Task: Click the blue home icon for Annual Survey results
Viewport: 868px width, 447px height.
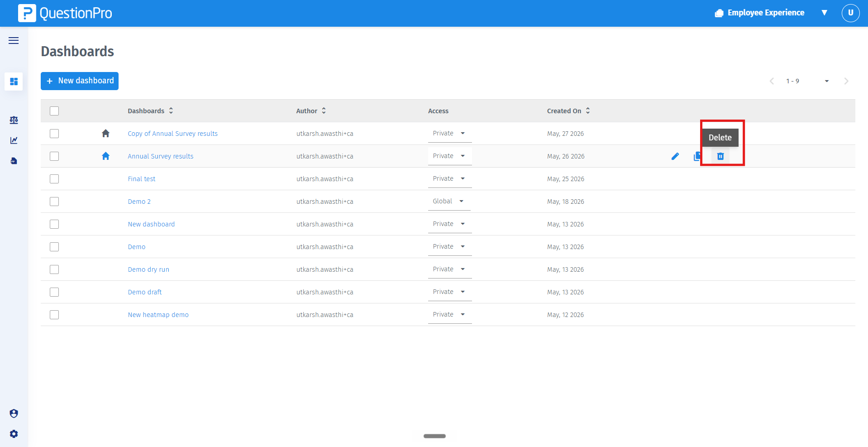Action: pyautogui.click(x=105, y=156)
